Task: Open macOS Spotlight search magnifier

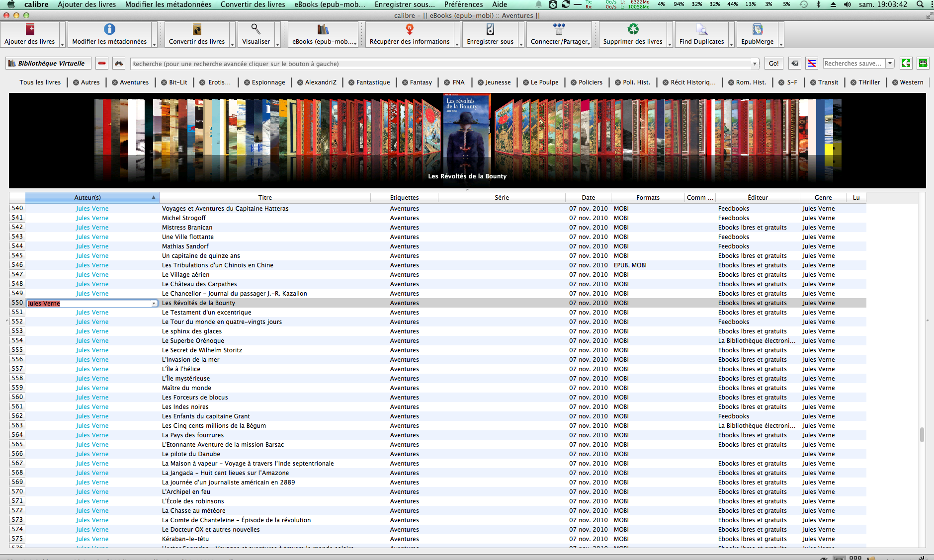Action: point(920,4)
